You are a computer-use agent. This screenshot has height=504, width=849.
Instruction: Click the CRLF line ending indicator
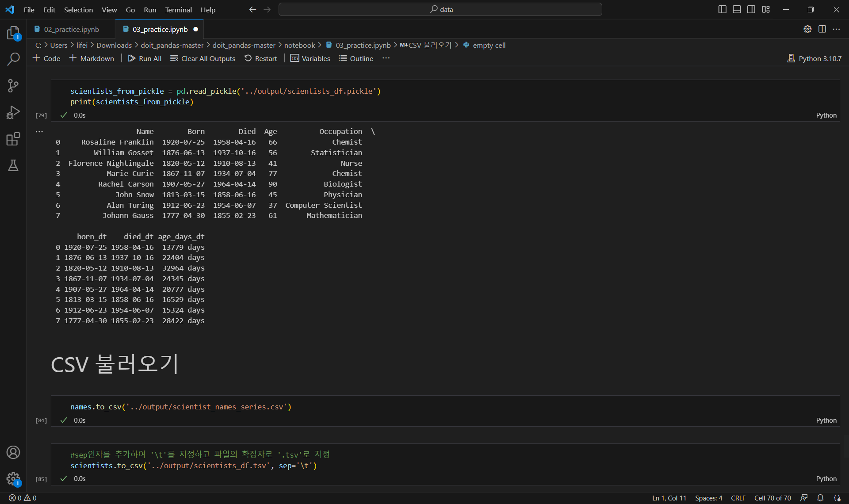(738, 498)
